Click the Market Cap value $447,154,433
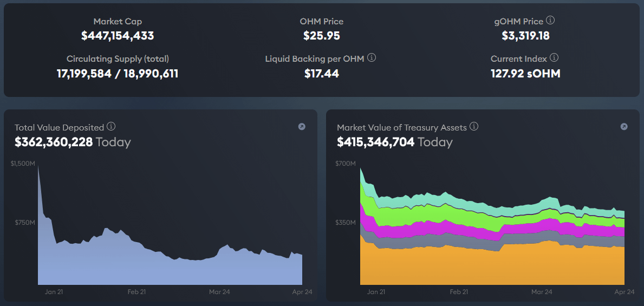This screenshot has width=644, height=306. [x=118, y=36]
